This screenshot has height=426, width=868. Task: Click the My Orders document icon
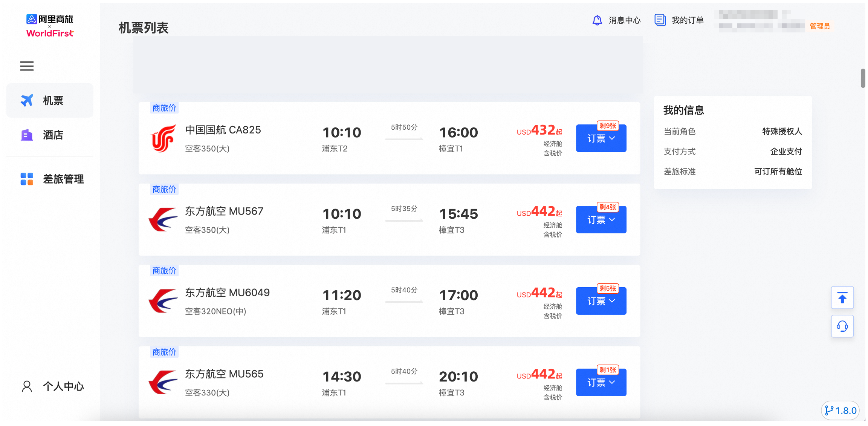[x=660, y=20]
